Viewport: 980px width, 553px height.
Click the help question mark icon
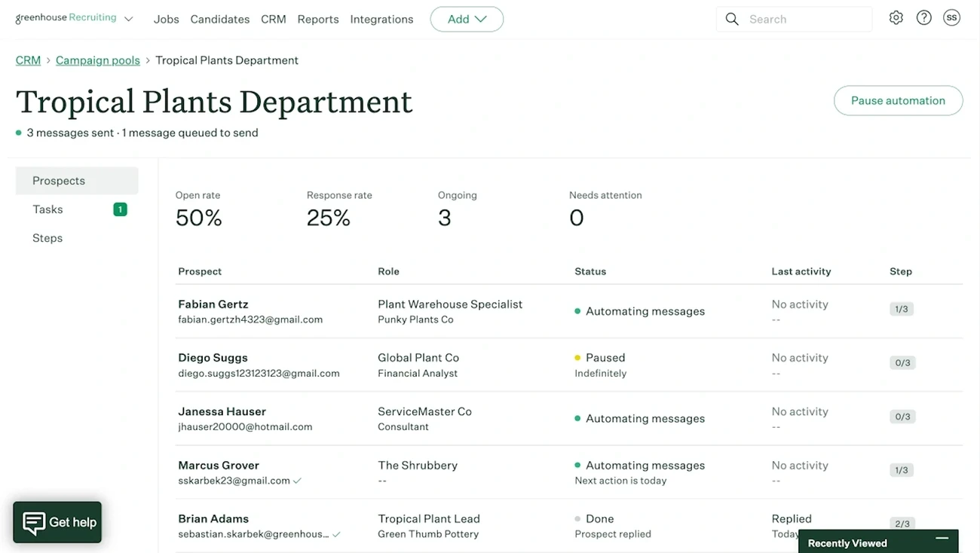923,18
